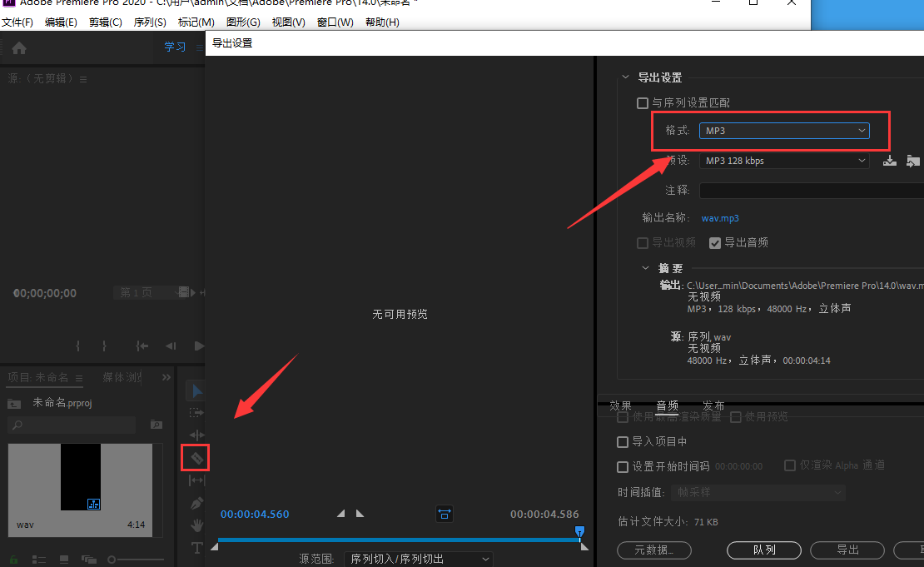Click the save preset icon

pyautogui.click(x=889, y=161)
